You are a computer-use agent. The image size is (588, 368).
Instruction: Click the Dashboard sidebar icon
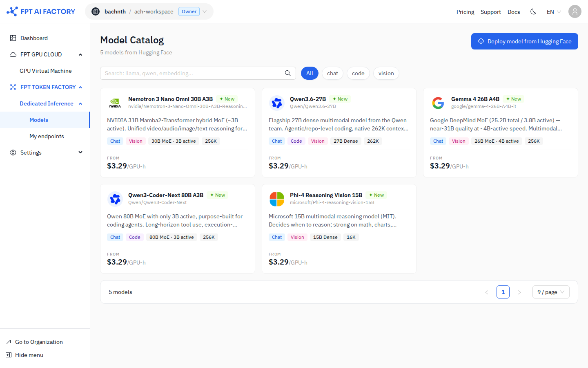[x=13, y=38]
